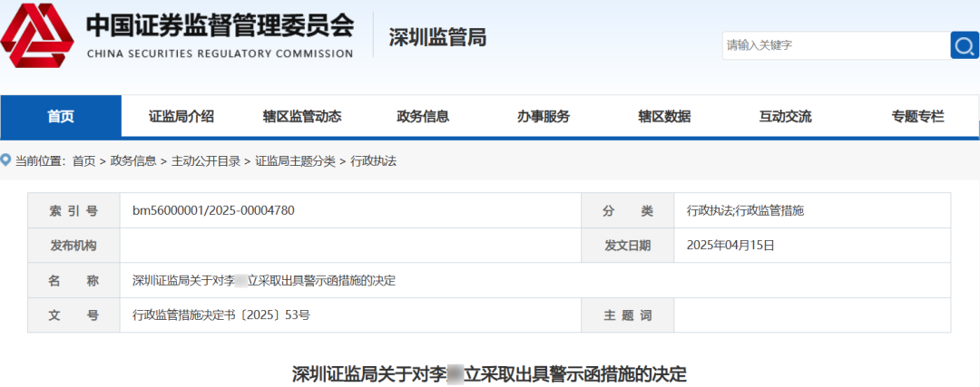Click the 名称 label cell
The image size is (980, 387).
coord(73,280)
